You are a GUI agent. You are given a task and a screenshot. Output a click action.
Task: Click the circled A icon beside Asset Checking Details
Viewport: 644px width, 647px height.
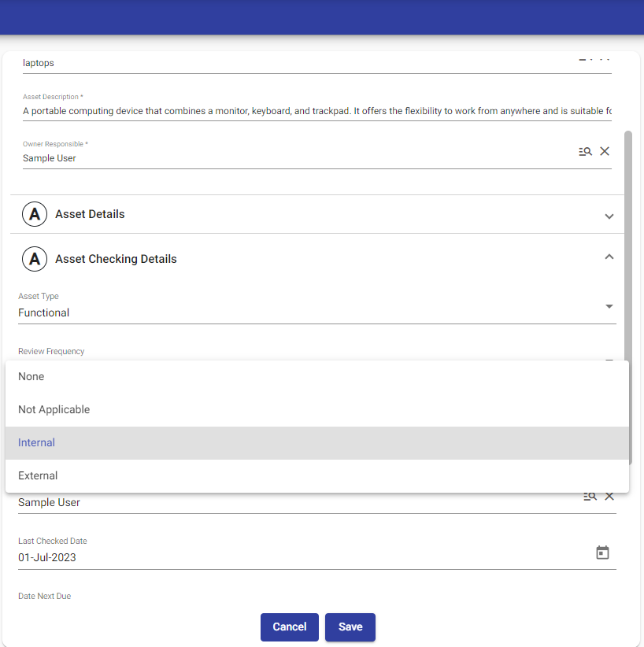click(35, 259)
